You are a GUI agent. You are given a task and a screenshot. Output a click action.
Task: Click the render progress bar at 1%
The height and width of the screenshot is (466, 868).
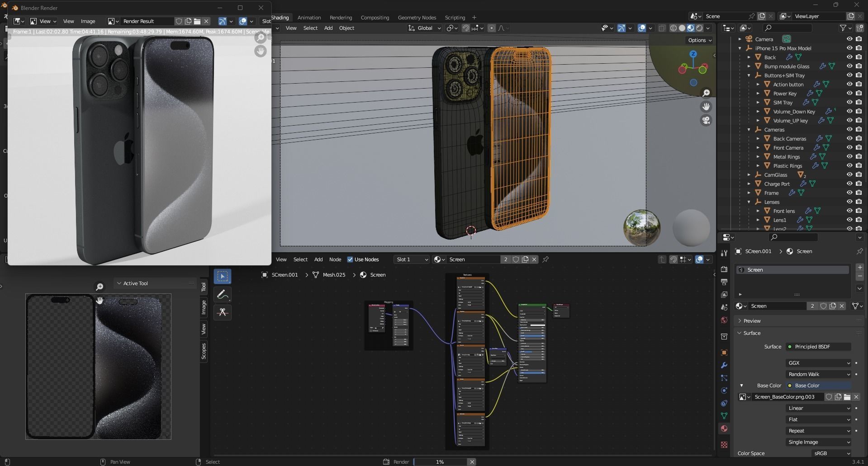click(440, 461)
